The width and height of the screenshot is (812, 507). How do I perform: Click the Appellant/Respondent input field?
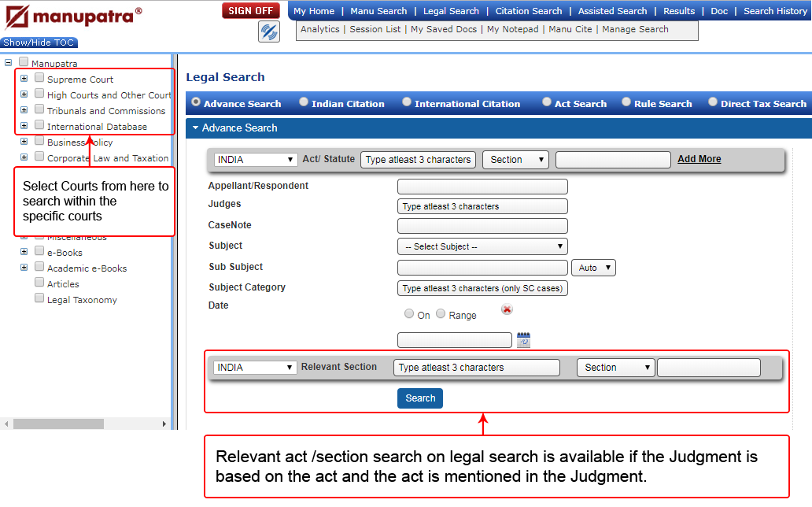click(482, 187)
